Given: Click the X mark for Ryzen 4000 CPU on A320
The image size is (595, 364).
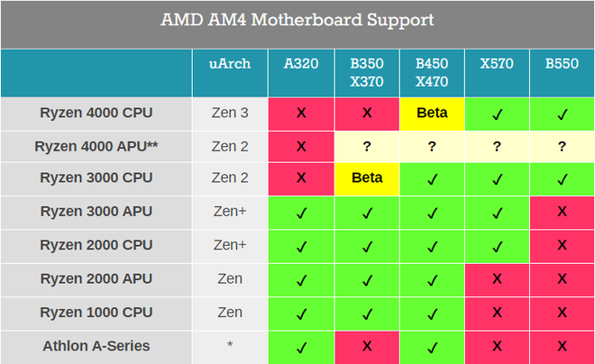Looking at the screenshot, I should (x=301, y=114).
